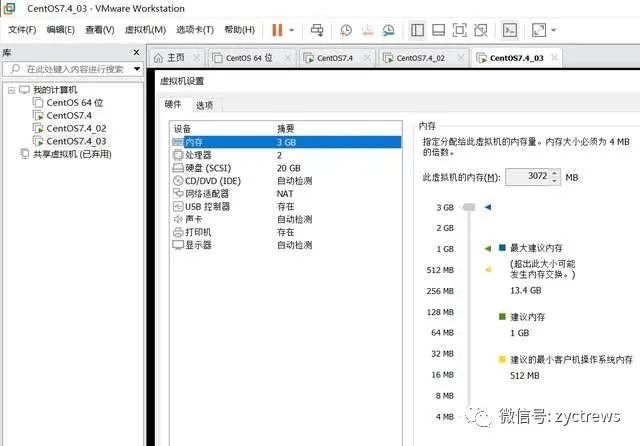The width and height of the screenshot is (640, 446).
Task: Select the CD/DVD (IDE) device row
Action: tap(286, 181)
